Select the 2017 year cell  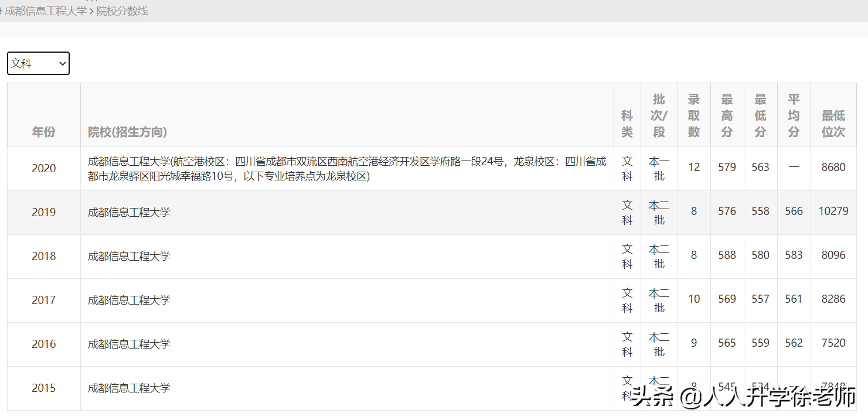44,300
